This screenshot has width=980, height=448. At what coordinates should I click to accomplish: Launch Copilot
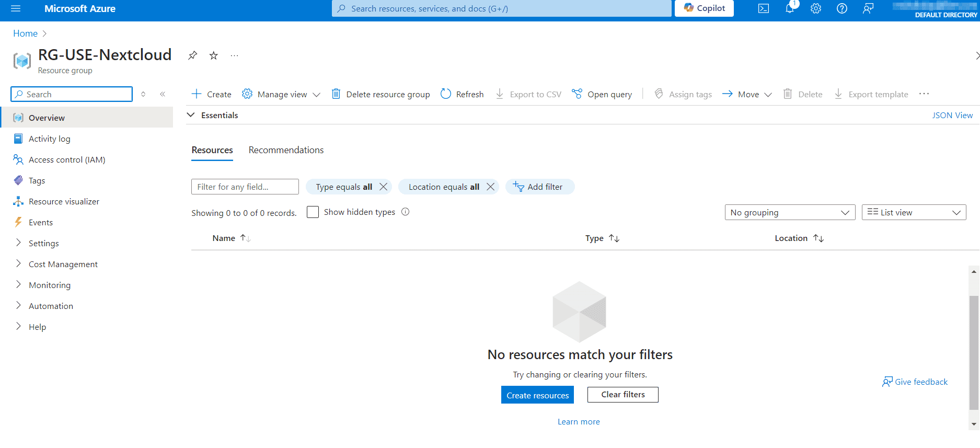[x=704, y=8]
